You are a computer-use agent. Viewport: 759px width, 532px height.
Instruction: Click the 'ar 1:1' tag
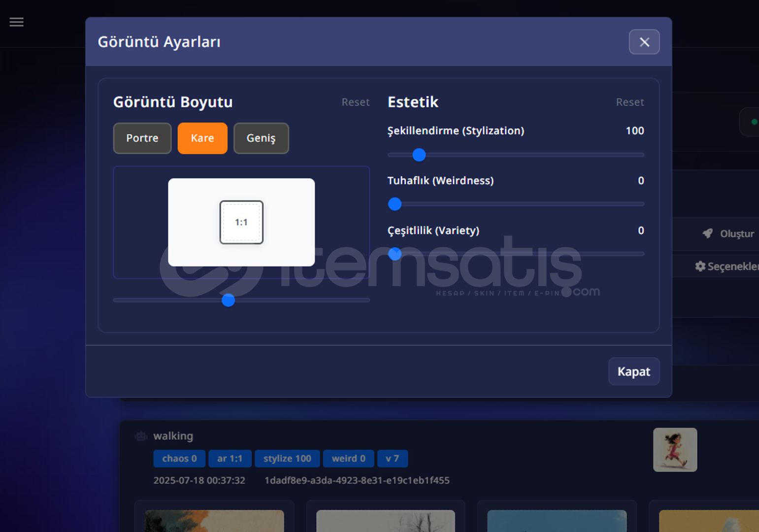coord(230,459)
